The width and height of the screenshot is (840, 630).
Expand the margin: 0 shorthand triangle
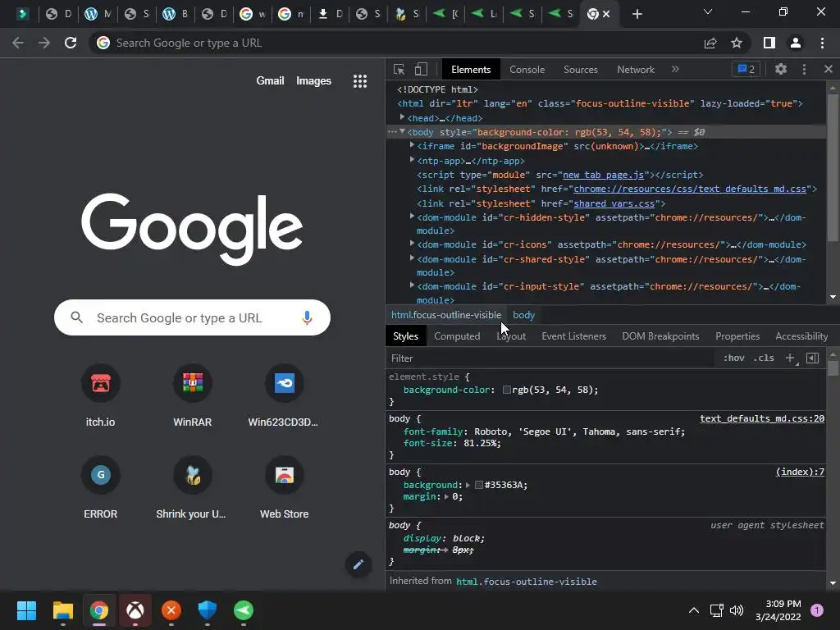[x=446, y=496]
